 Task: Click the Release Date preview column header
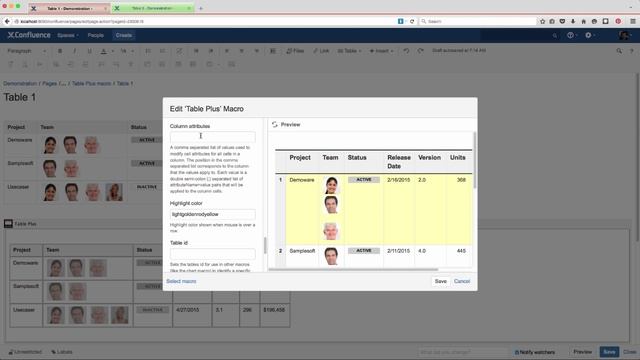point(399,162)
